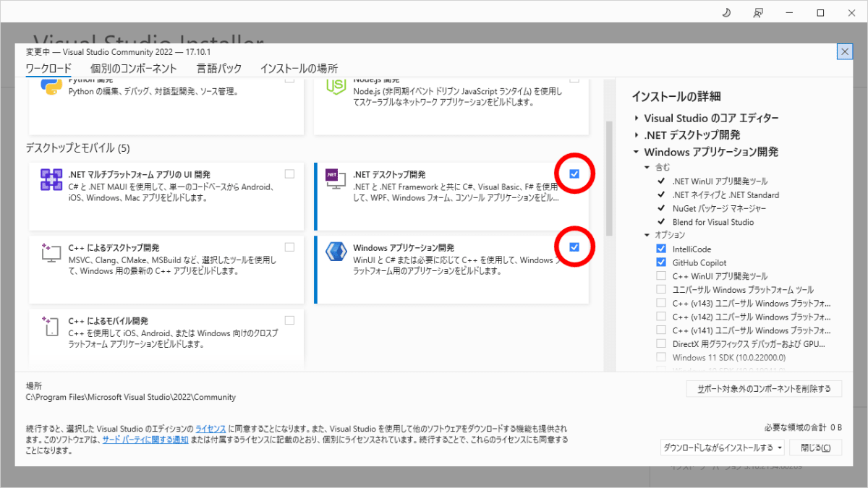Click the Python workload icon
Screen dimensions: 868x488
click(51, 87)
